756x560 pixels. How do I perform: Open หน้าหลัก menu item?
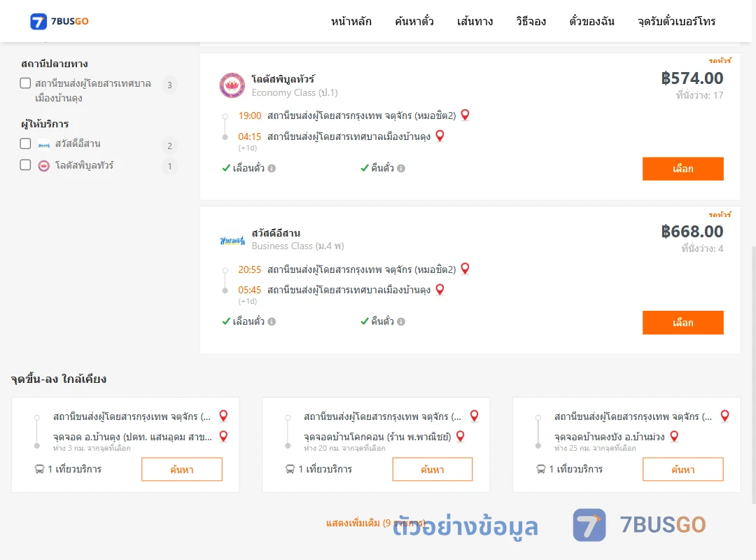pyautogui.click(x=351, y=21)
